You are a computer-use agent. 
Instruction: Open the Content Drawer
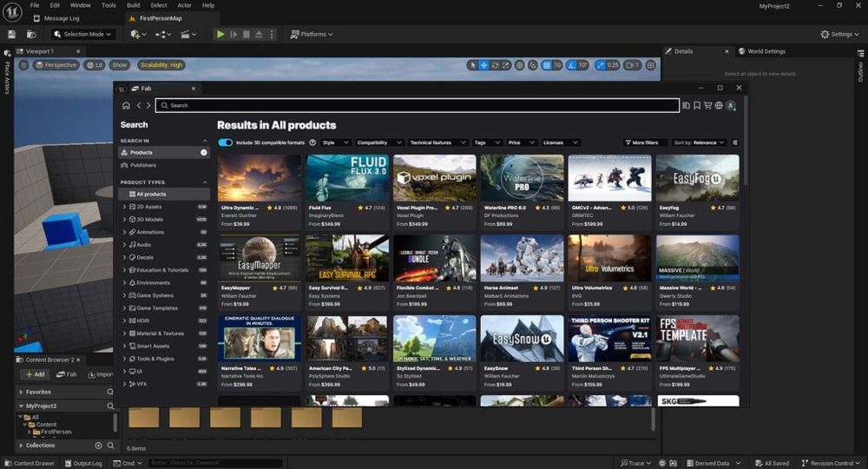[29, 463]
